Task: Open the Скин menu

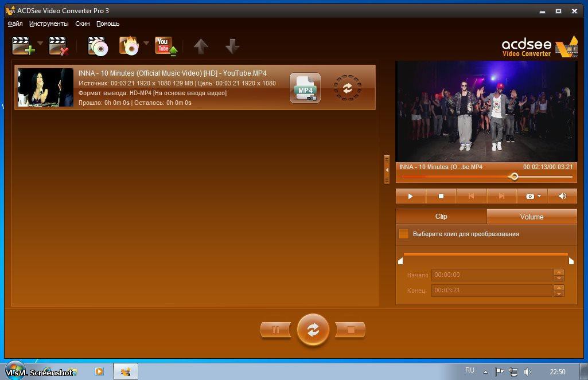Action: (x=82, y=23)
